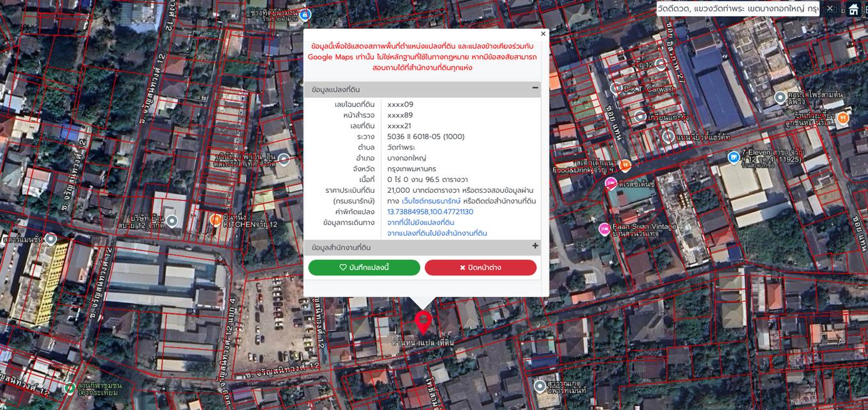
Task: Select the เกรียนแทะกุ้ง map marker
Action: point(640,117)
